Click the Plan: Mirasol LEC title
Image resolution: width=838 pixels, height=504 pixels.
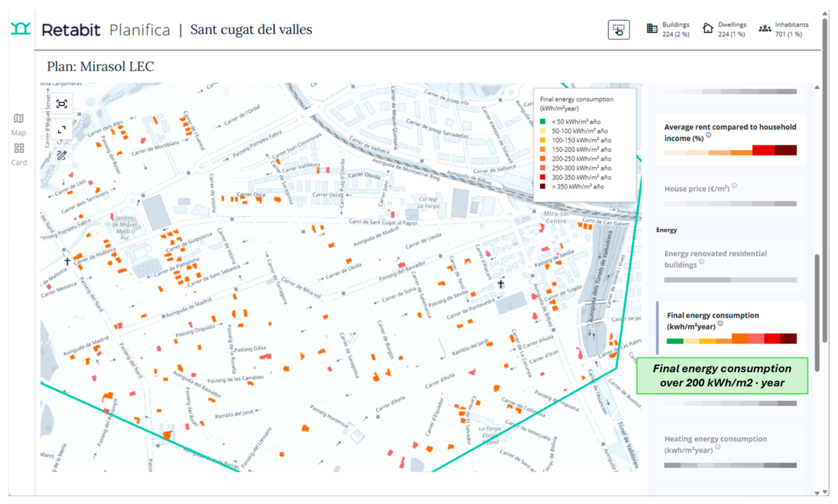pos(100,67)
